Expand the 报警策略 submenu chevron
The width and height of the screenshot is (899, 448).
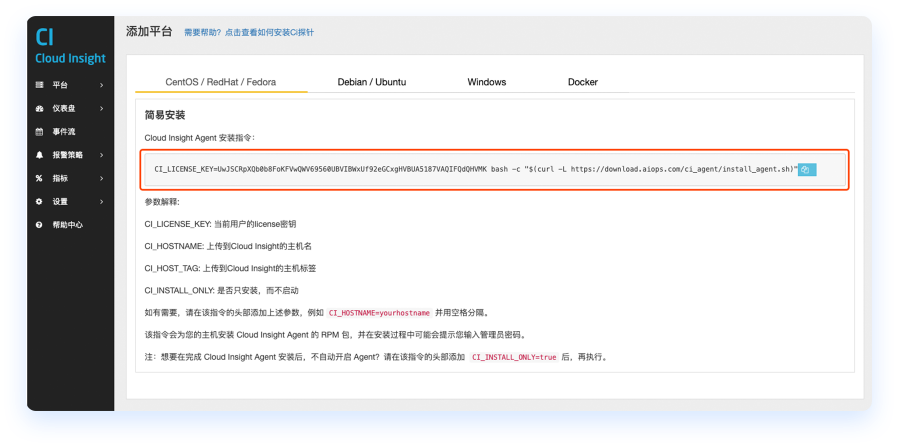tap(102, 155)
